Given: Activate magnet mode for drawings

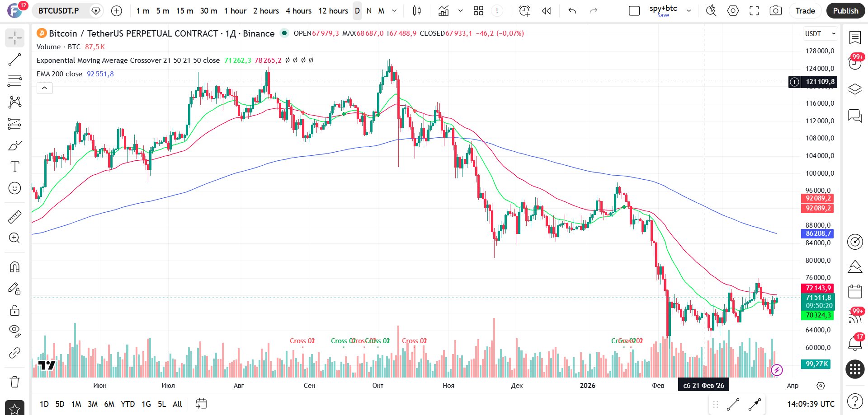Looking at the screenshot, I should (15, 267).
